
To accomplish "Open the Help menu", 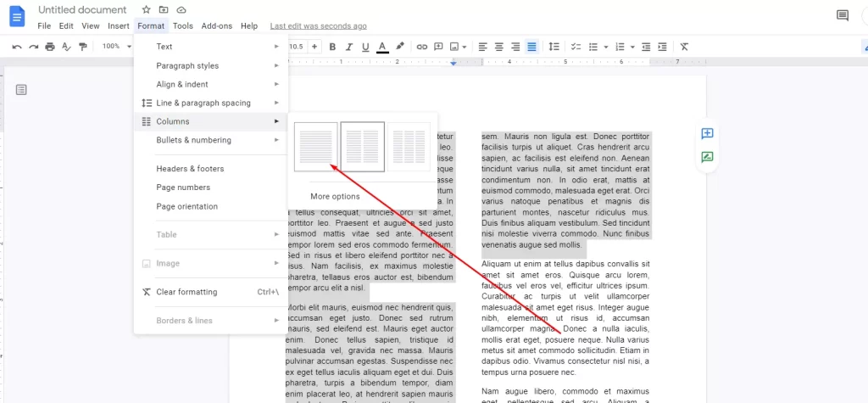I will click(x=249, y=26).
